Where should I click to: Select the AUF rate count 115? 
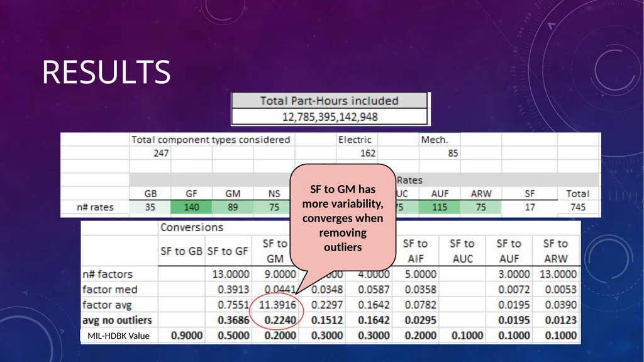pos(440,207)
